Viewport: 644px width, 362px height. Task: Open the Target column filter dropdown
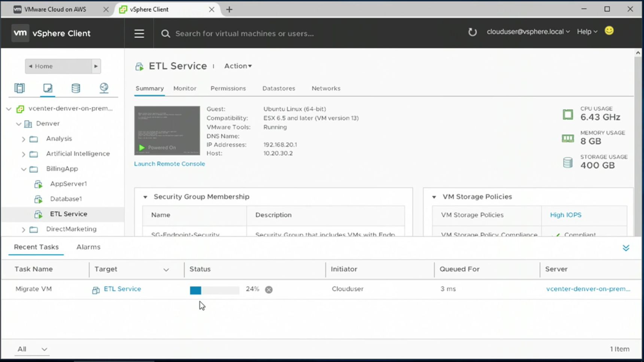(166, 270)
